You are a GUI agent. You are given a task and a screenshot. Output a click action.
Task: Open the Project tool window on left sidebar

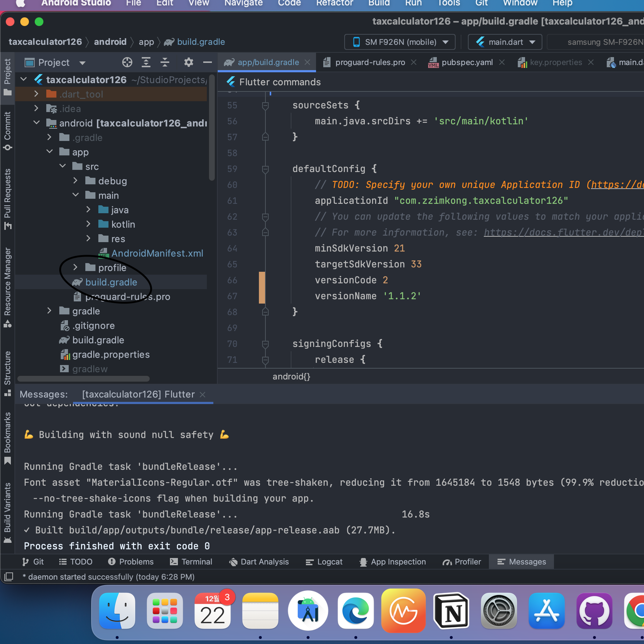[8, 77]
